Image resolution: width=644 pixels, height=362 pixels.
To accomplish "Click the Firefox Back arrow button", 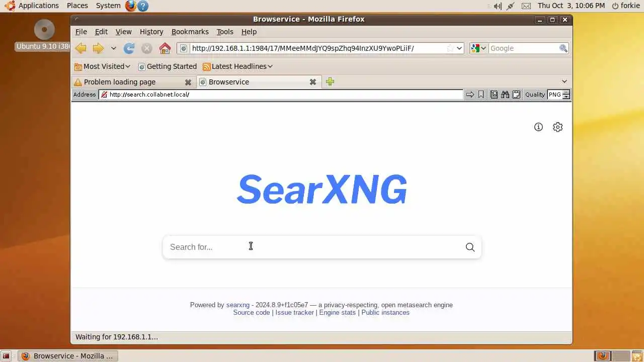I will pos(80,48).
